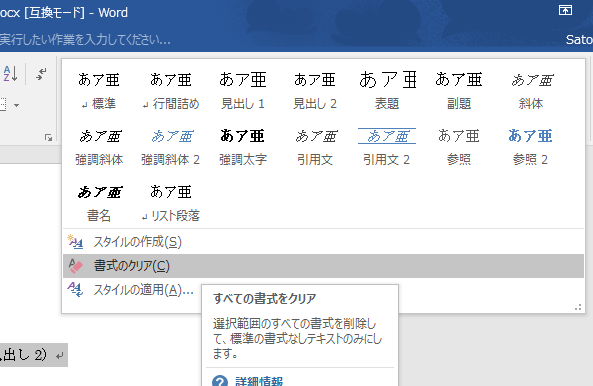This screenshot has width=593, height=386.
Task: Pick the 強調太字 style
Action: click(x=242, y=147)
